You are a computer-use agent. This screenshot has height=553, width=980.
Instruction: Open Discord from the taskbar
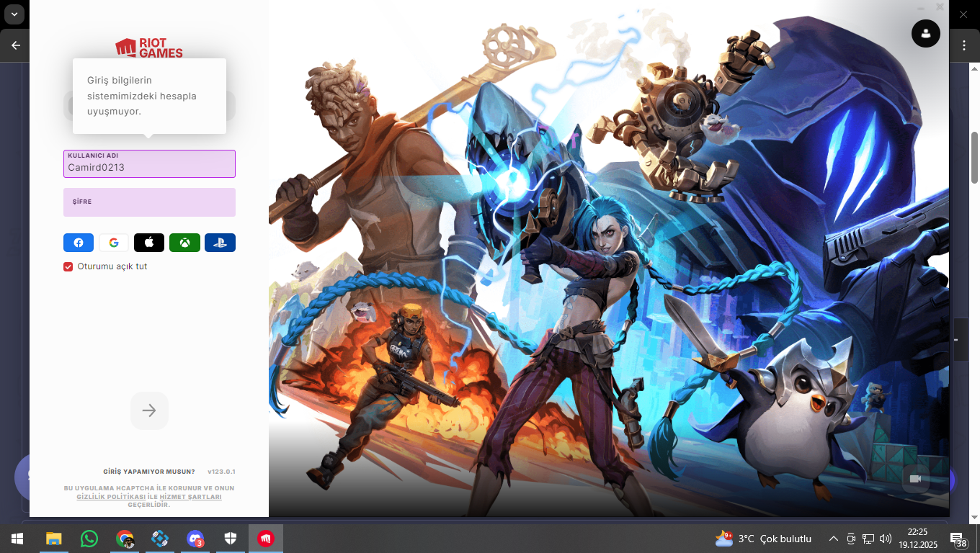(x=195, y=539)
